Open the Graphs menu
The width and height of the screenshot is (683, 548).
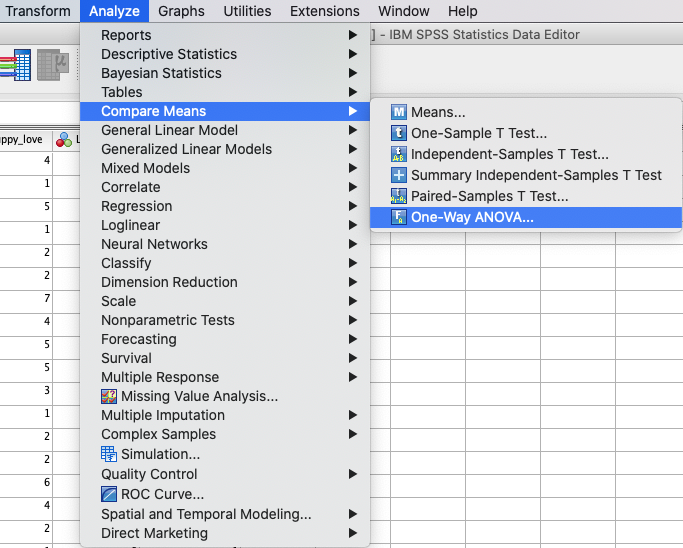[181, 11]
